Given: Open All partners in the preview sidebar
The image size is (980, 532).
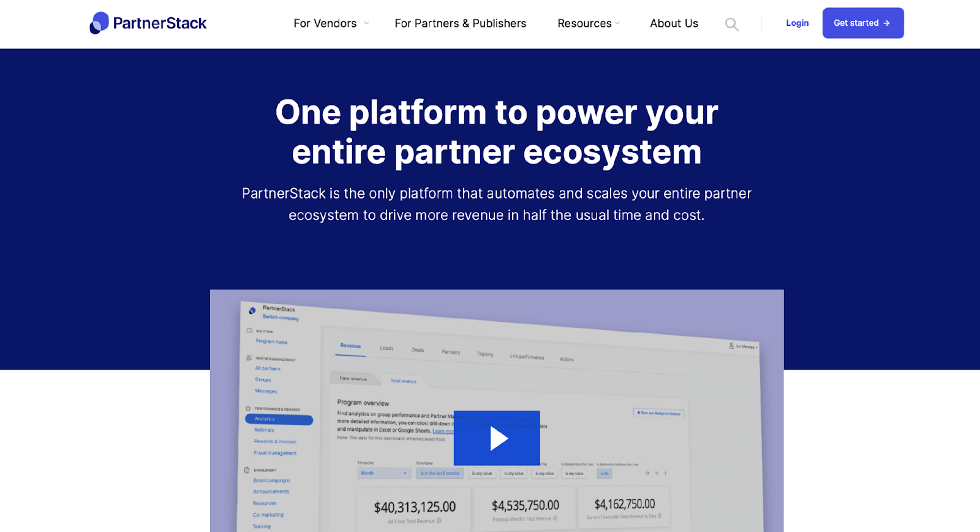Looking at the screenshot, I should coord(268,369).
